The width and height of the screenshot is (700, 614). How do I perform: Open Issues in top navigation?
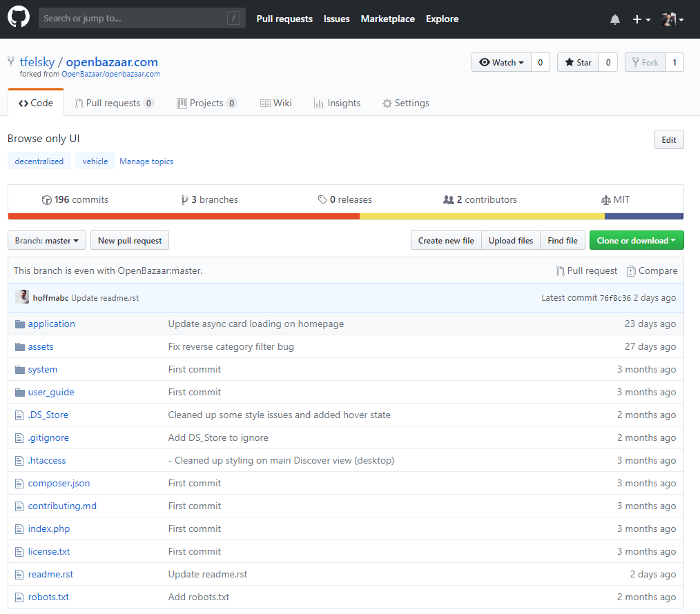[336, 19]
